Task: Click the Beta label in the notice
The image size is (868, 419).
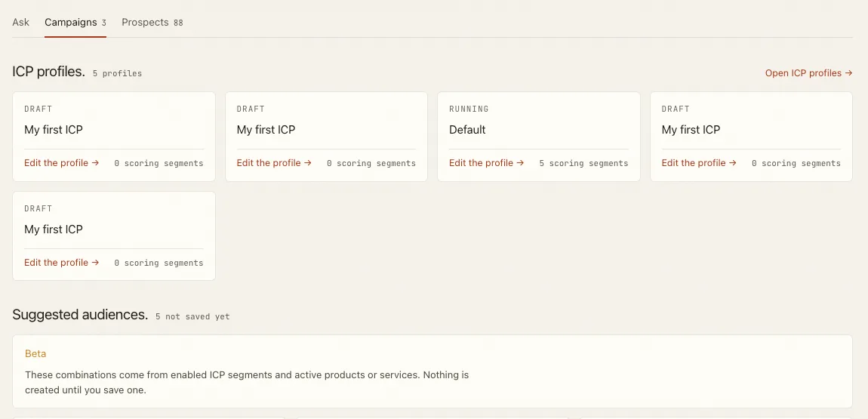Action: (x=35, y=353)
